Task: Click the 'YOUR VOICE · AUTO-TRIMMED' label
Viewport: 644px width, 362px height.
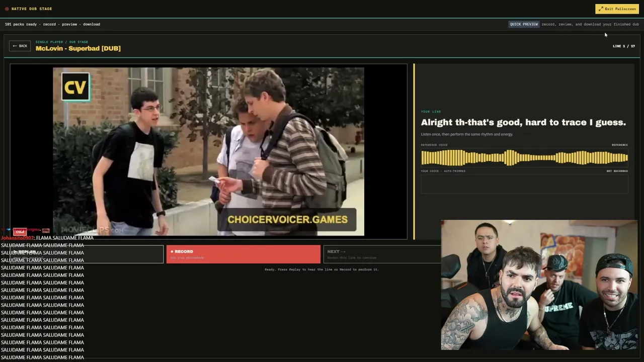Action: point(443,171)
